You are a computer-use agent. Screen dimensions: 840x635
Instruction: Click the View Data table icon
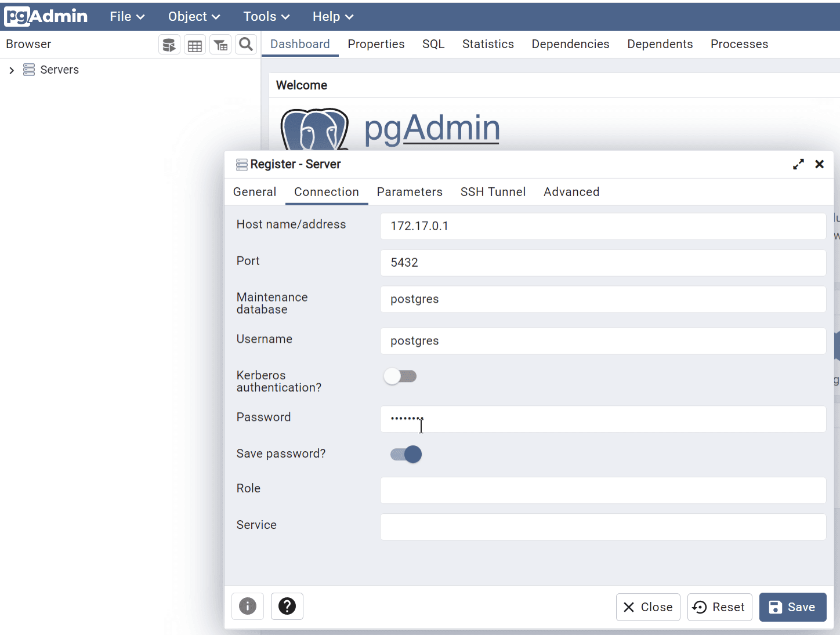[x=195, y=45]
